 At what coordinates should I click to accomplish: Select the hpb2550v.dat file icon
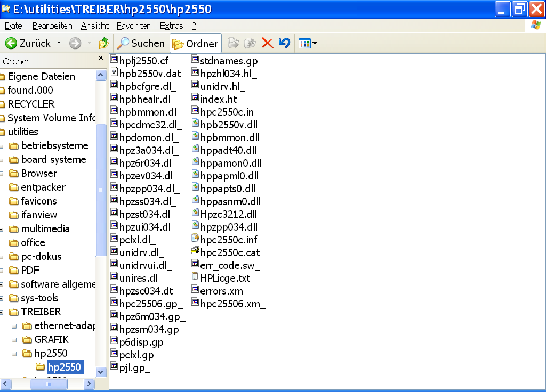[x=114, y=72]
